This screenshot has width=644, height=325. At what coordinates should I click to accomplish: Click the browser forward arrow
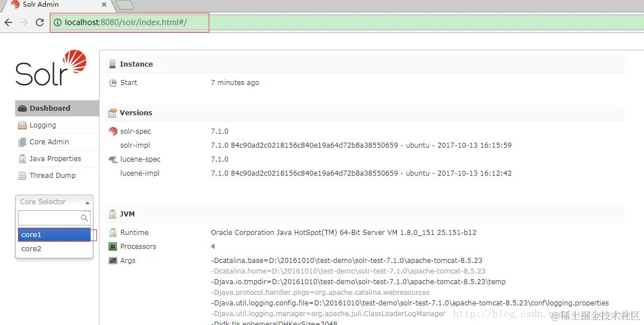tap(24, 22)
